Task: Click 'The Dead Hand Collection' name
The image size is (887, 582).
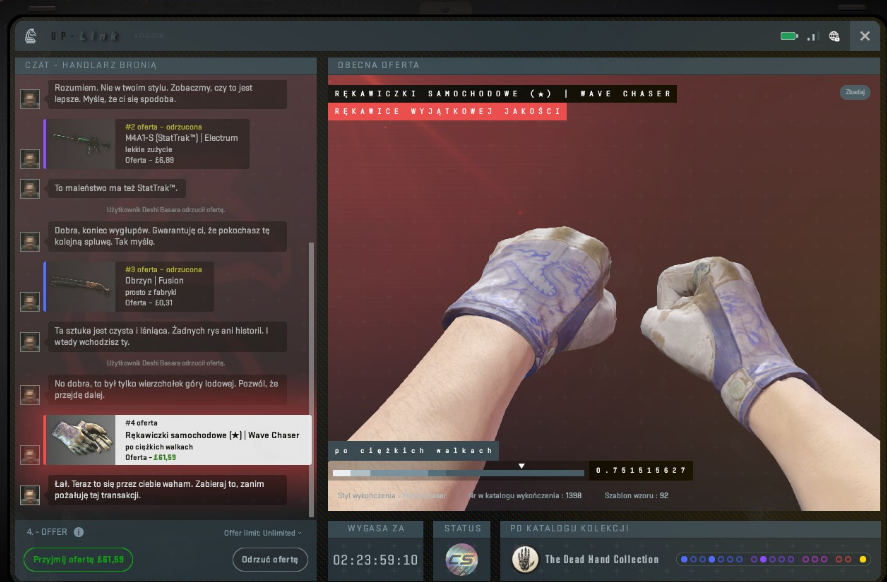Action: pyautogui.click(x=602, y=559)
